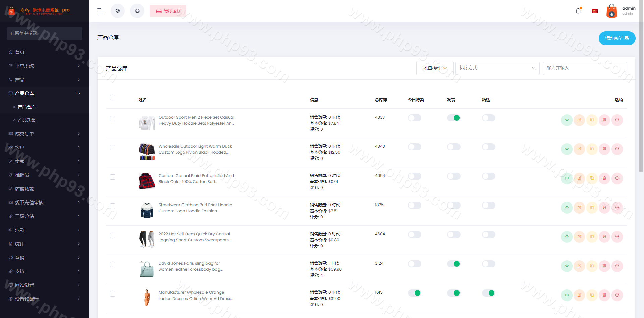This screenshot has width=644, height=318.
Task: Click the 清除缓存 clear cache button
Action: 168,11
